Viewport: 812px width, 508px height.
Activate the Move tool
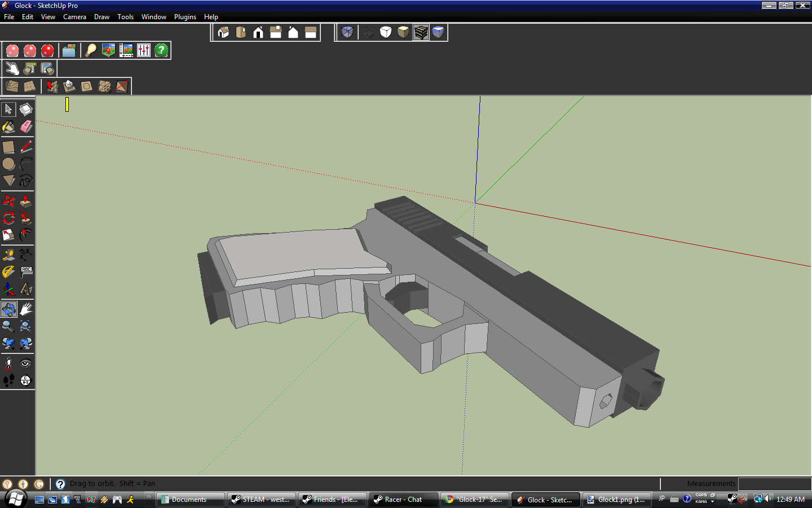pyautogui.click(x=8, y=201)
